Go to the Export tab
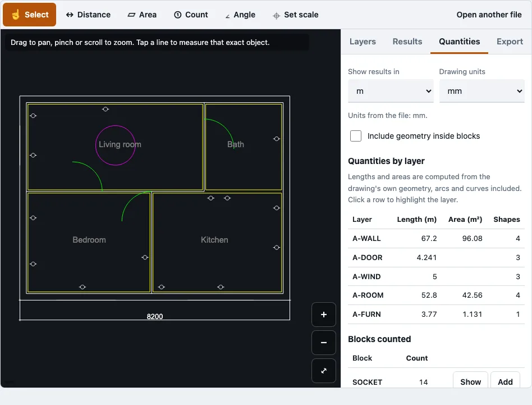The image size is (532, 405). (x=510, y=42)
